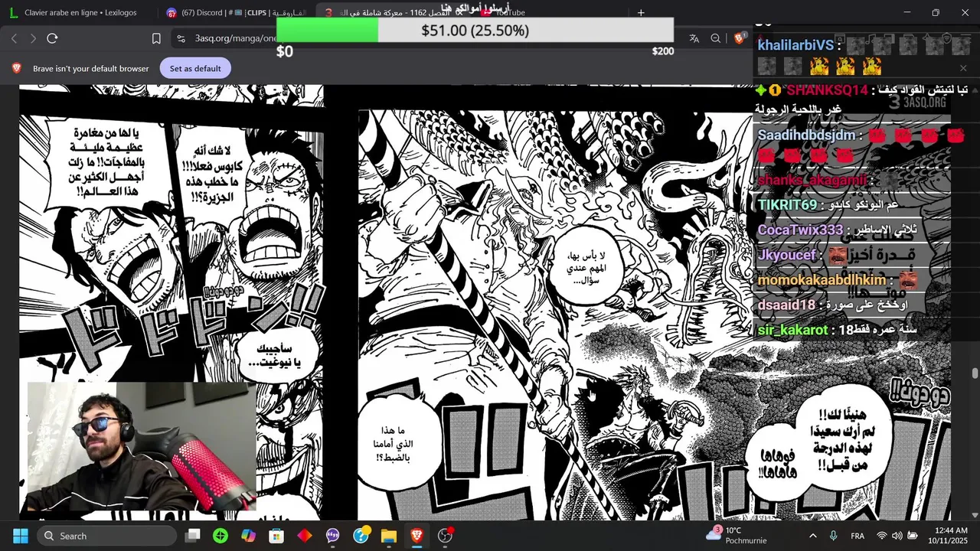This screenshot has height=551, width=980.
Task: Click the Brave browser taskbar icon
Action: [x=416, y=536]
